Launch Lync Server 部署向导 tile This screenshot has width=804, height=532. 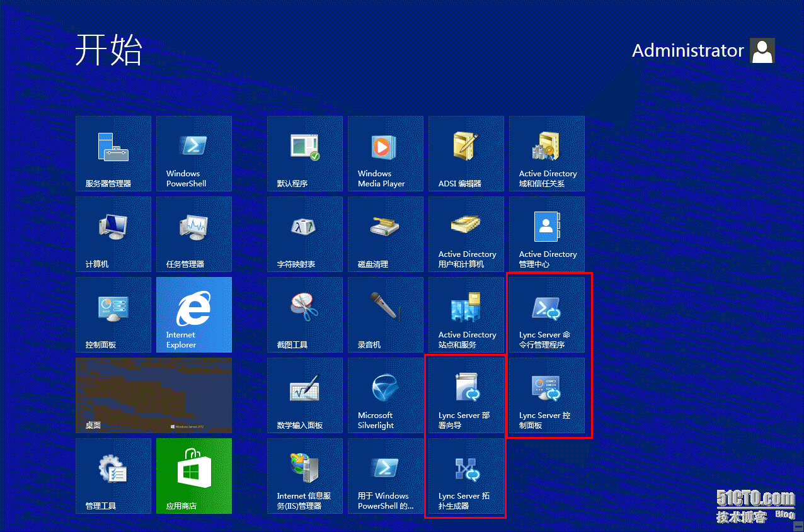[x=466, y=395]
